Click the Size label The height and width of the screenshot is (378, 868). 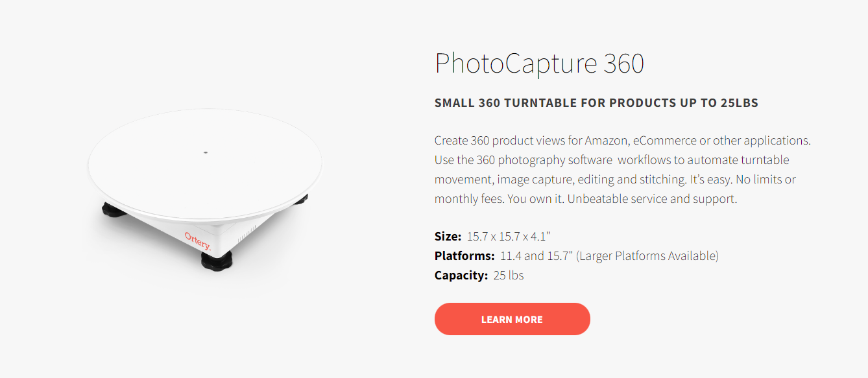[x=448, y=236]
